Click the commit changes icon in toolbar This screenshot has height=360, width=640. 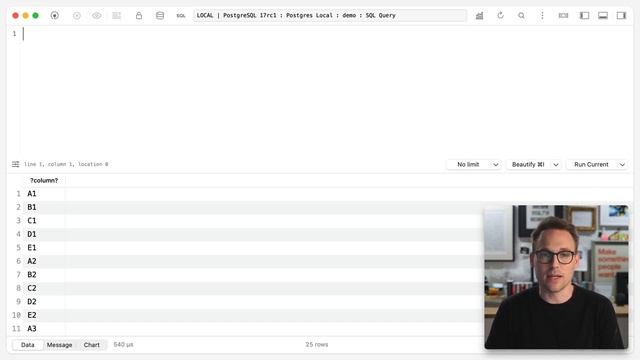(77, 16)
